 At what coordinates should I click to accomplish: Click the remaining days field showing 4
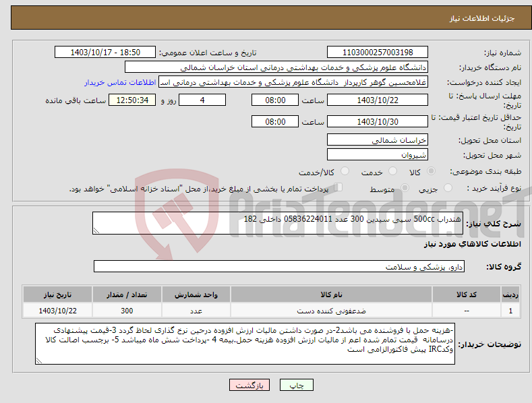click(202, 100)
